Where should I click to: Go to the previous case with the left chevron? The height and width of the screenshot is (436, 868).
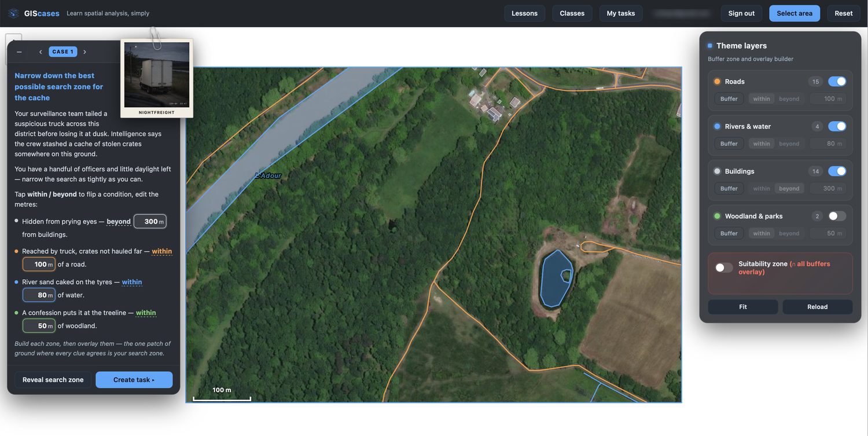click(x=41, y=52)
